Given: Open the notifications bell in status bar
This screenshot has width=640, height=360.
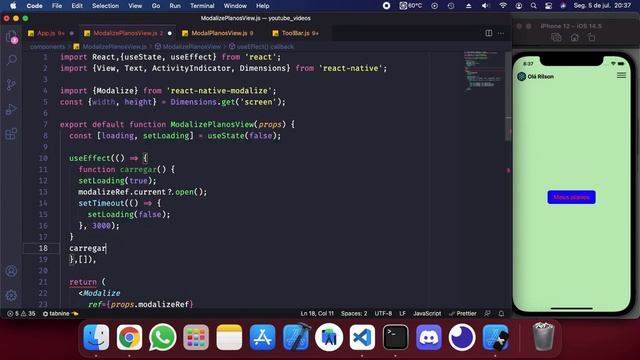Looking at the screenshot, I should tap(501, 313).
